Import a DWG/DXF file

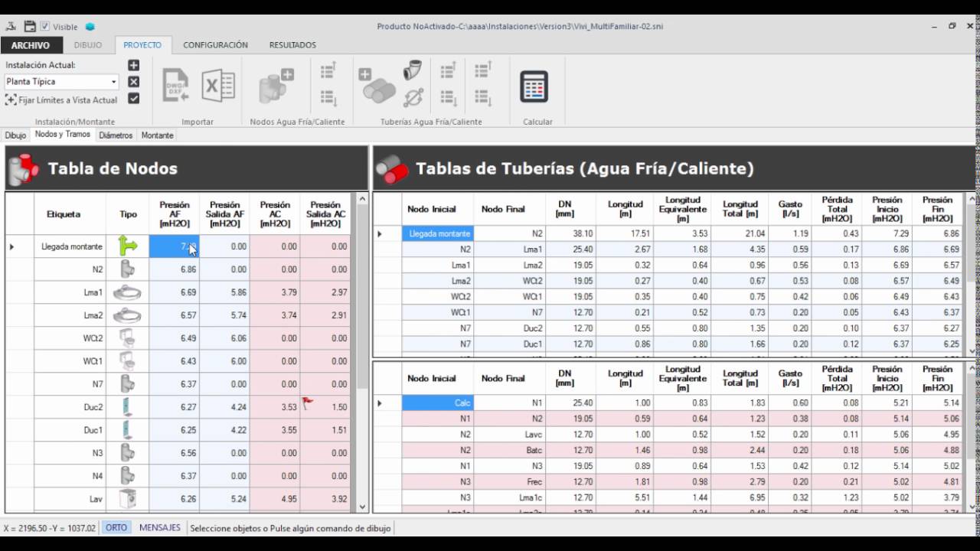point(175,86)
